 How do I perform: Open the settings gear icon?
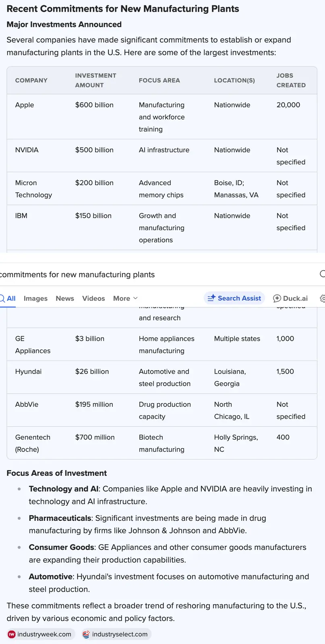coord(323,298)
